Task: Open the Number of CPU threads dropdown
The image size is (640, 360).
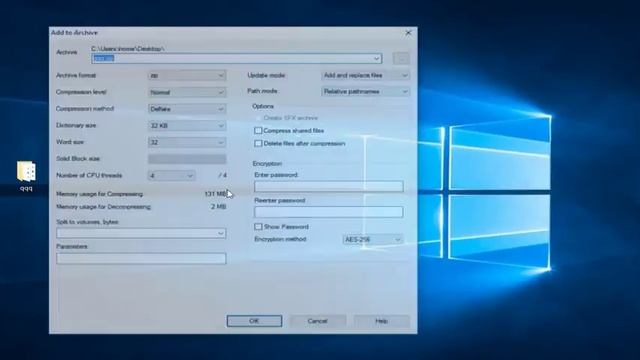Action: point(171,176)
